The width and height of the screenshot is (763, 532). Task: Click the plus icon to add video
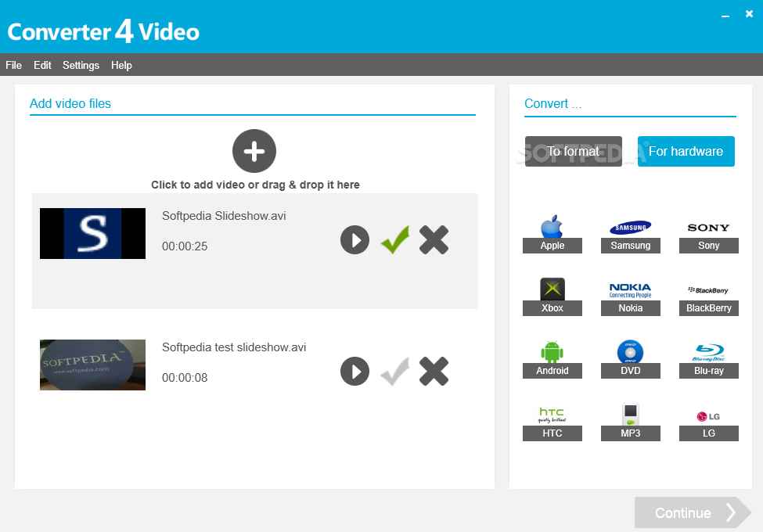254,151
